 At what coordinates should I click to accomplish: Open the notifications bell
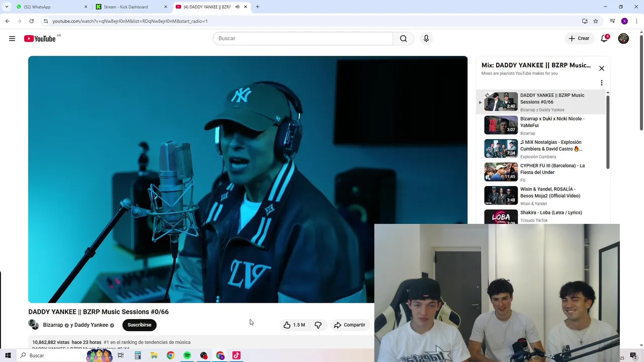point(604,39)
